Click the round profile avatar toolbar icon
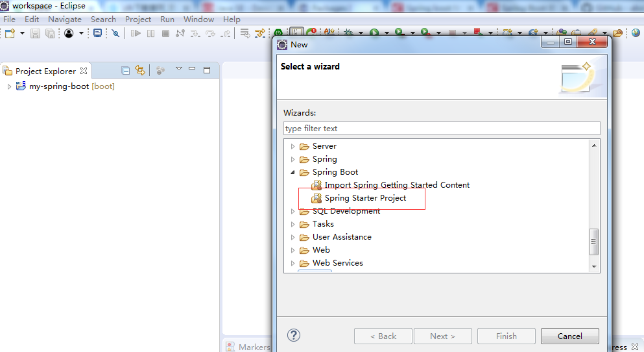 coord(69,33)
